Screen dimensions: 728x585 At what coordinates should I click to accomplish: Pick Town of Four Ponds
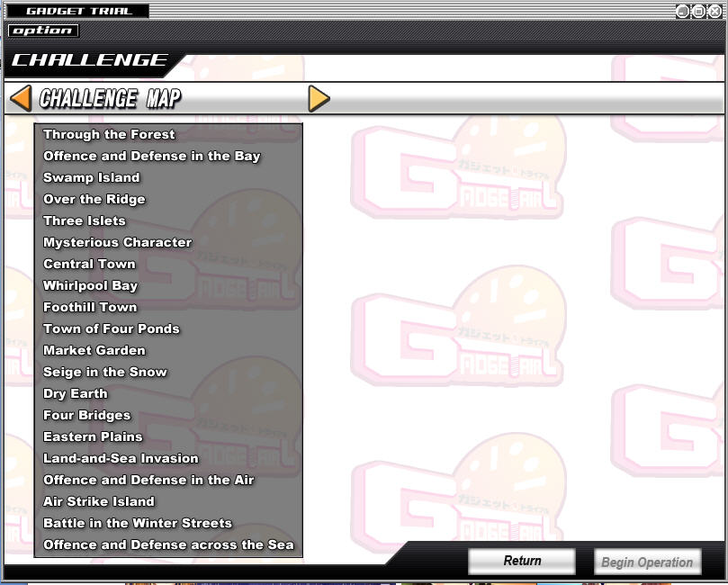click(112, 328)
